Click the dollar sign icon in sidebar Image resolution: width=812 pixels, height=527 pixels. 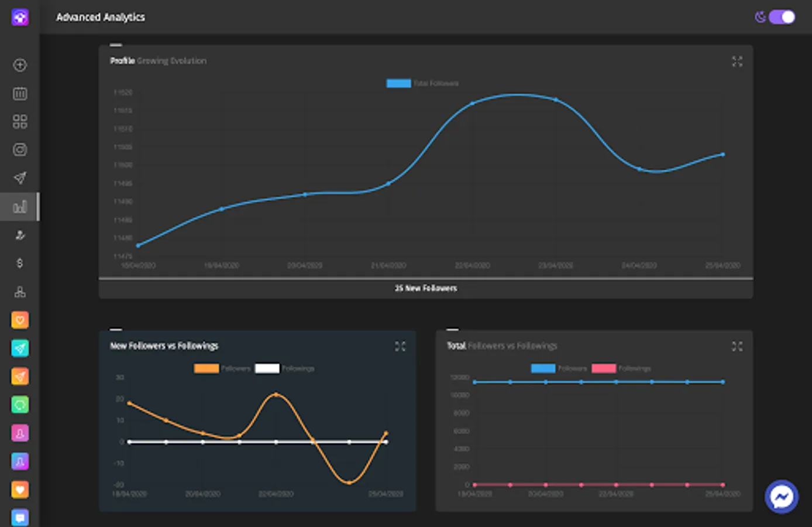coord(20,263)
